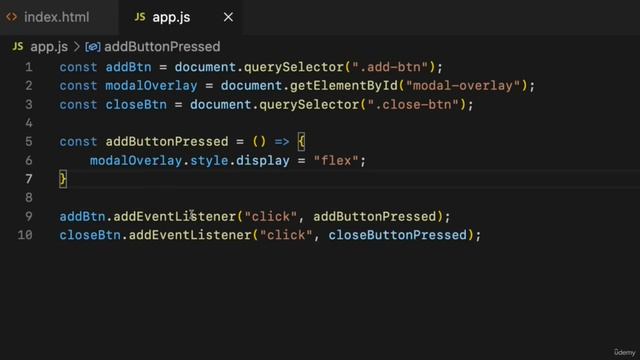The height and width of the screenshot is (360, 640).
Task: Click closeBtn declaration on line 3
Action: point(136,104)
